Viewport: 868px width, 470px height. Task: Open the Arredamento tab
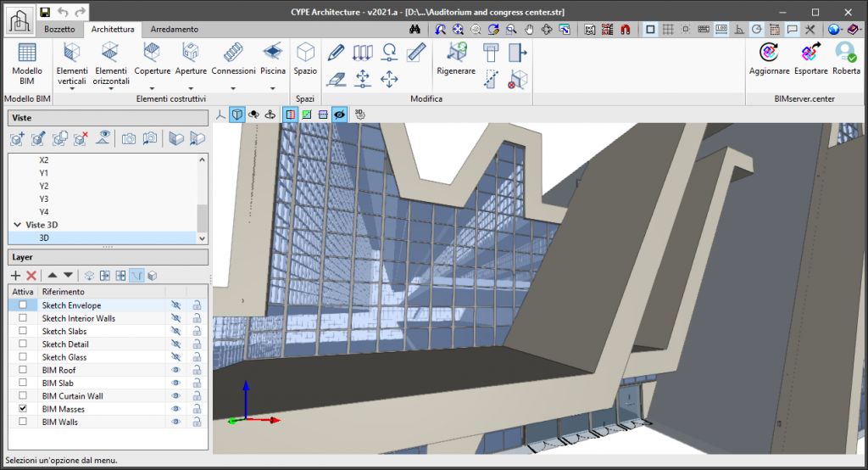click(x=175, y=29)
